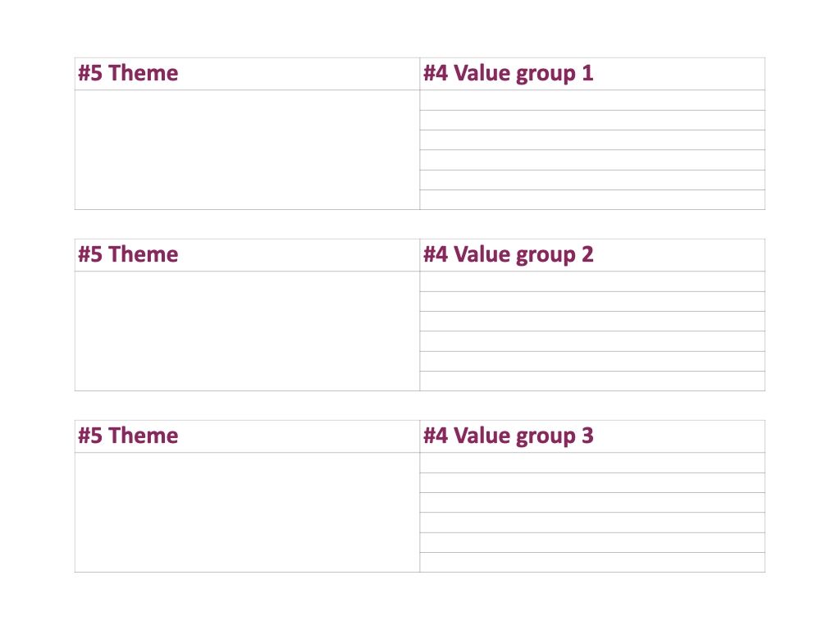
Task: Select the "#4 Value group 2" heading
Action: [508, 254]
